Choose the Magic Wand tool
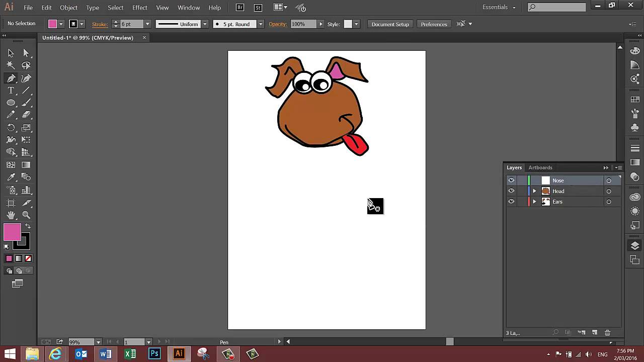 click(11, 65)
